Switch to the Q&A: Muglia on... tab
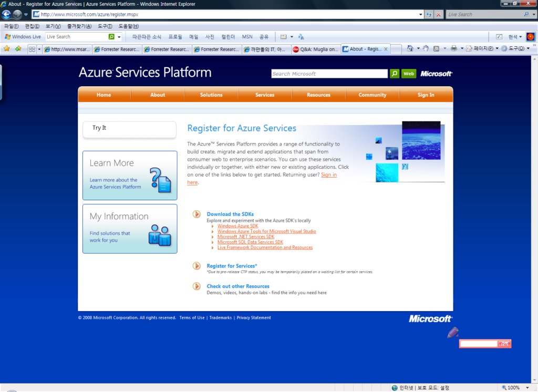Viewport: 538px width, 392px height. coord(316,49)
